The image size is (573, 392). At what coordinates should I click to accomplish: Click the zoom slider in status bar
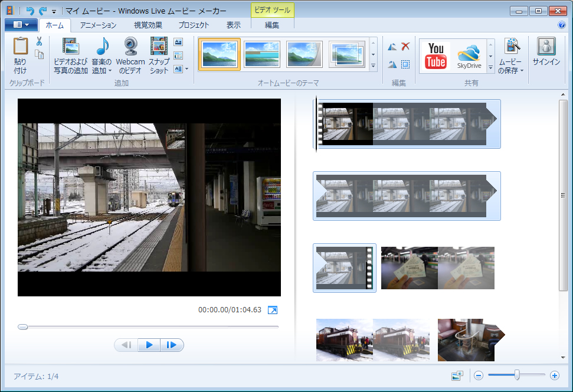point(517,375)
